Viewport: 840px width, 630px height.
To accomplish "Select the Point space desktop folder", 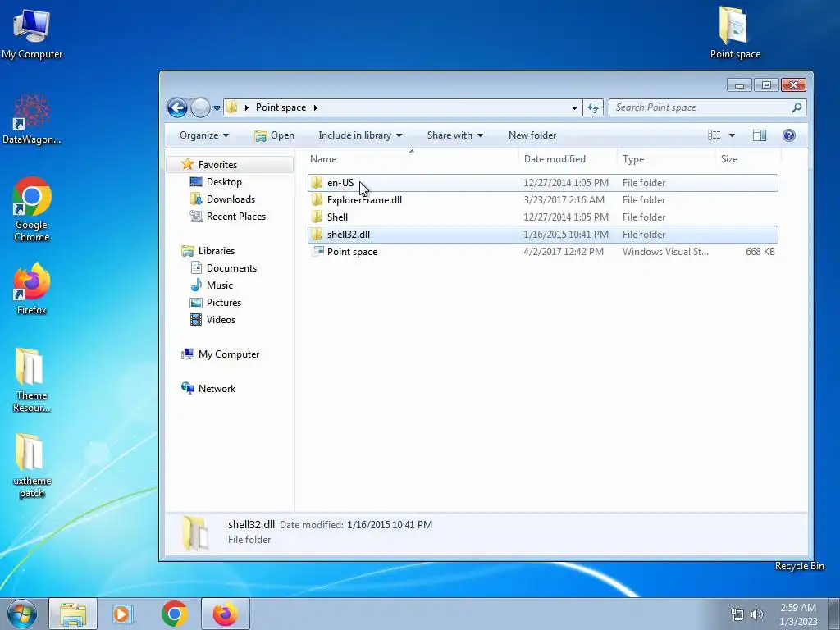I will [x=735, y=33].
